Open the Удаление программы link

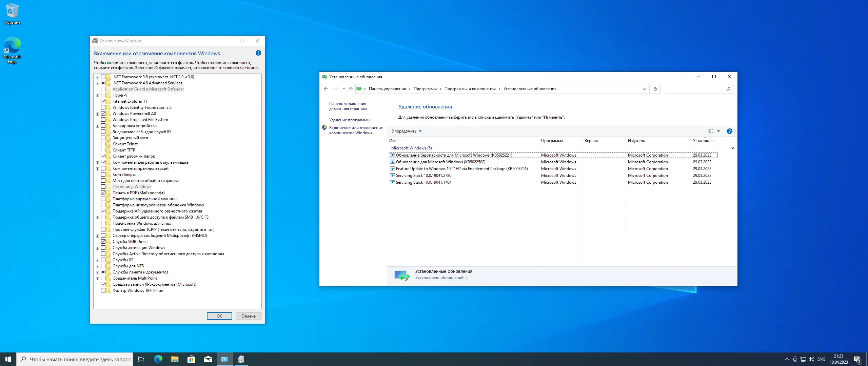click(x=350, y=120)
